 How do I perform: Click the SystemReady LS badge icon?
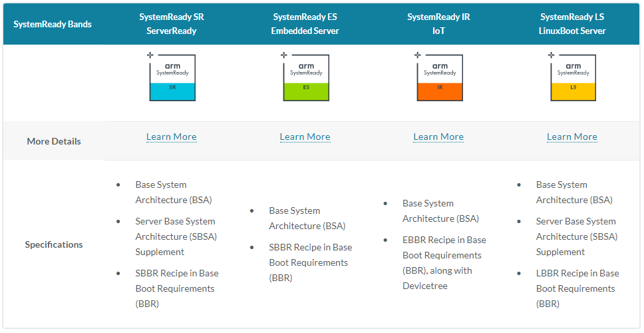(573, 77)
